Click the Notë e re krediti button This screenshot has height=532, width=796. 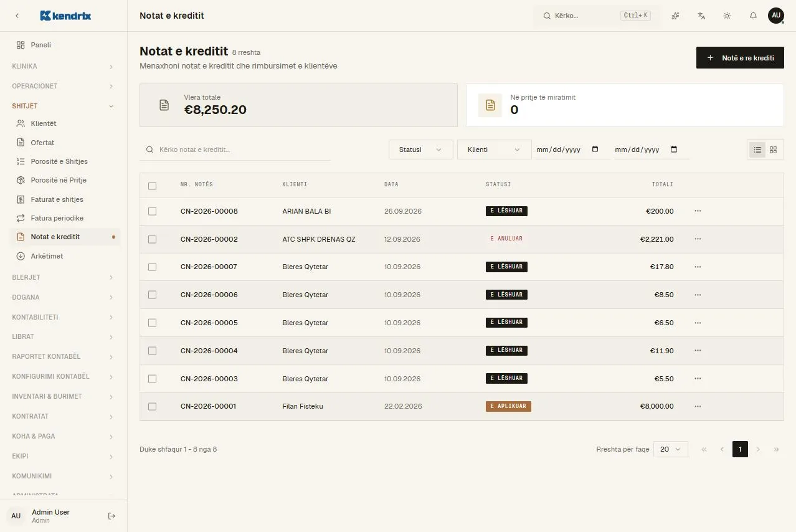(740, 58)
